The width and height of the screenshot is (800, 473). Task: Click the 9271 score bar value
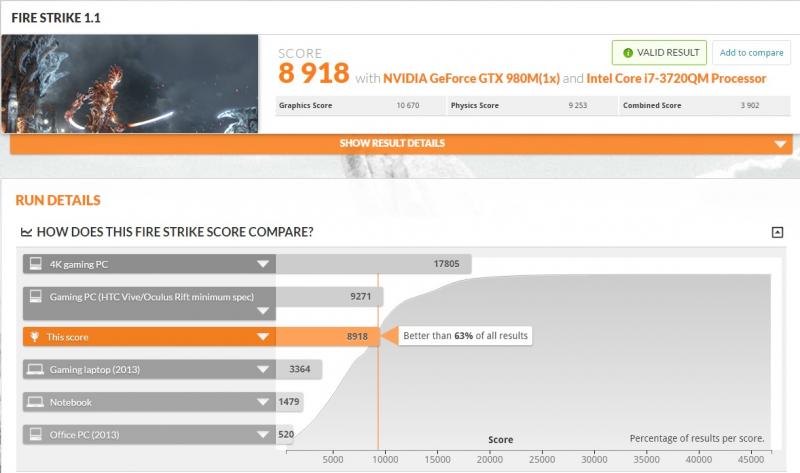point(361,296)
